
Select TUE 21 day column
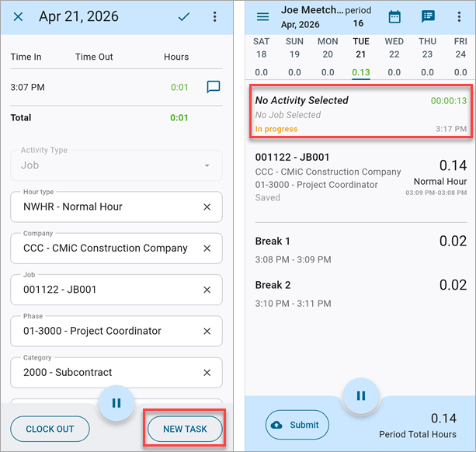361,57
